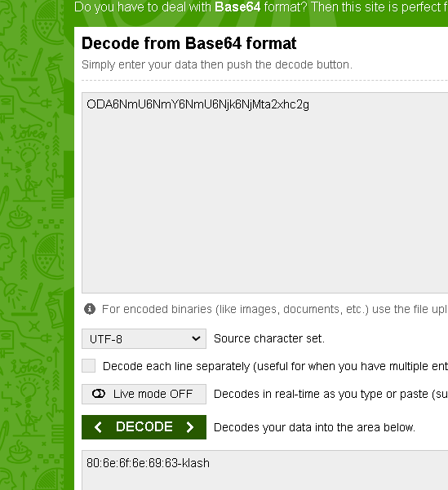The width and height of the screenshot is (448, 490).
Task: Click the 'Decode from Base64 format' heading
Action: [x=189, y=43]
